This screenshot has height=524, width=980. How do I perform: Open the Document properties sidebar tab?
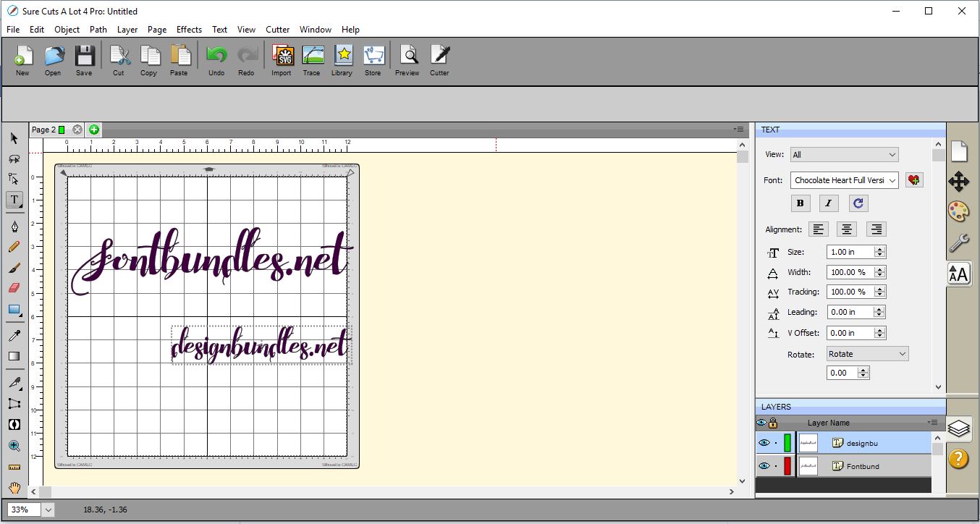pos(958,151)
